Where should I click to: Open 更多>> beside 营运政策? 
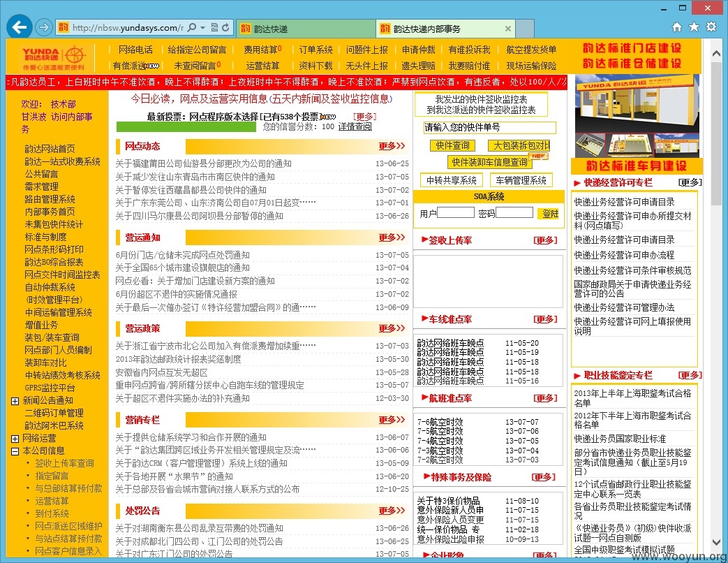[x=392, y=328]
